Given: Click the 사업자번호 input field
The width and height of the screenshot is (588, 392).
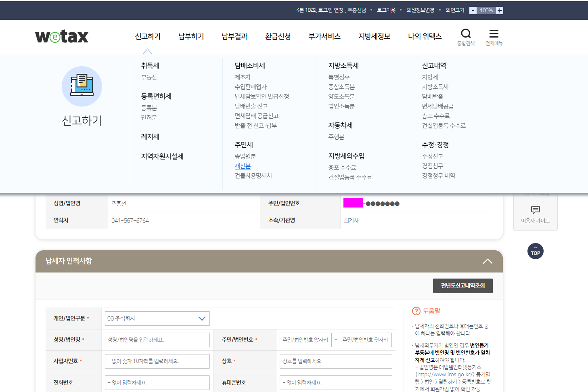Looking at the screenshot, I should click(157, 361).
